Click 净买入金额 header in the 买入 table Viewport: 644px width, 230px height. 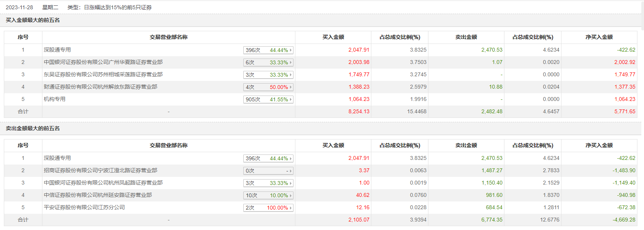tap(599, 37)
